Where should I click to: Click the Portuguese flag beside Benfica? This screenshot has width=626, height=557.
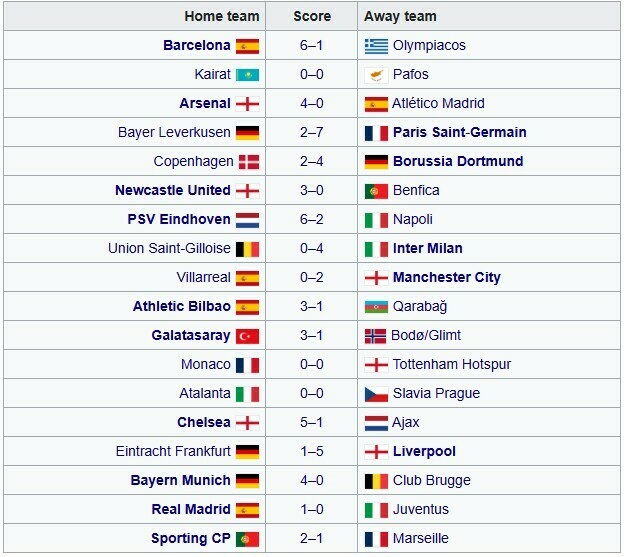point(376,191)
